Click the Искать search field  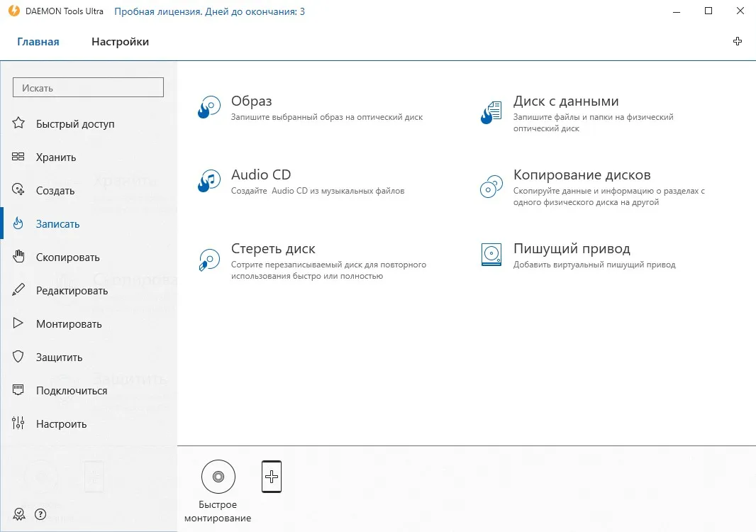(88, 87)
